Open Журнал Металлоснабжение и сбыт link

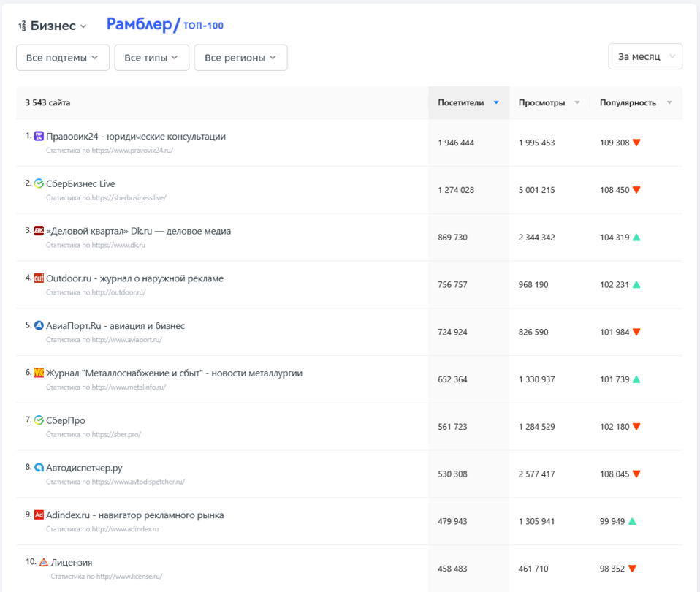click(x=174, y=373)
